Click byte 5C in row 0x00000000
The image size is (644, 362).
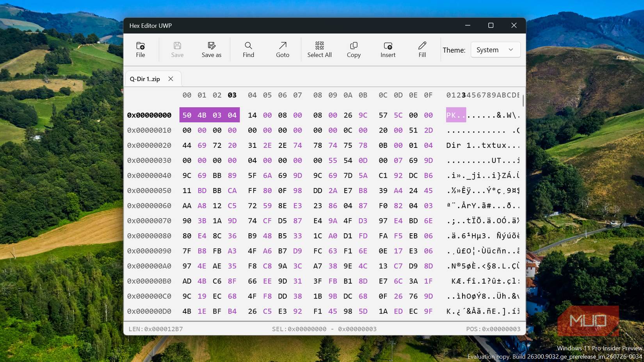(398, 115)
